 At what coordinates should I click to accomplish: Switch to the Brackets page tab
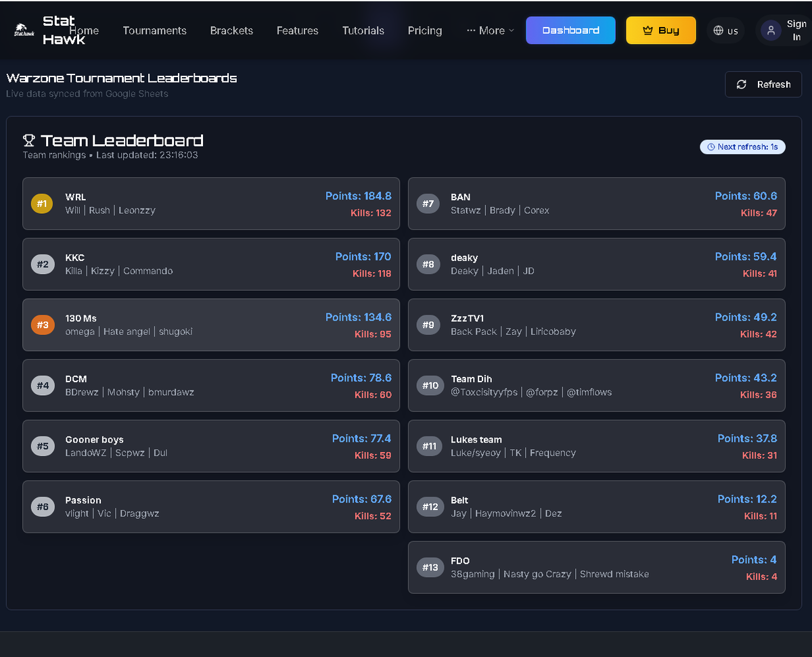[x=231, y=30]
